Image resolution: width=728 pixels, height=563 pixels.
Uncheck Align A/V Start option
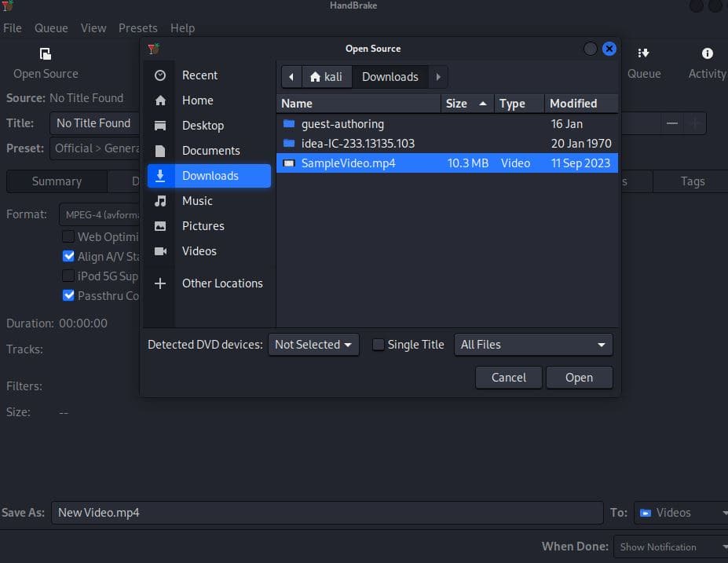70,256
